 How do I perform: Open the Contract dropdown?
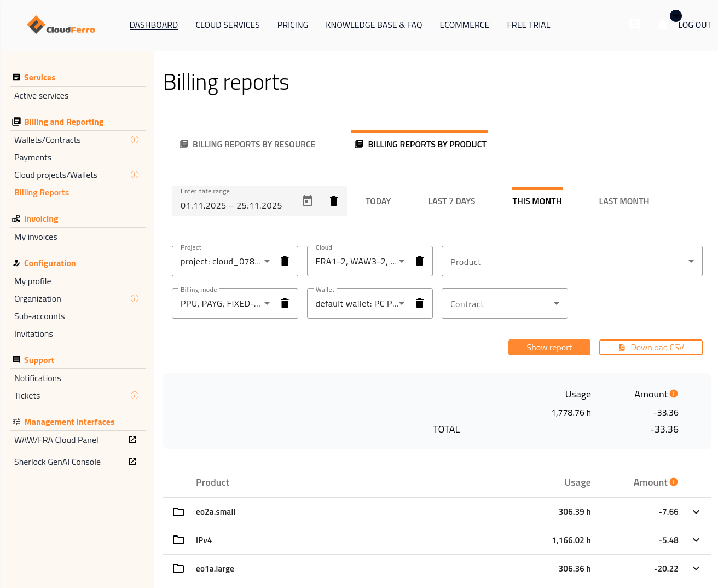pos(504,304)
